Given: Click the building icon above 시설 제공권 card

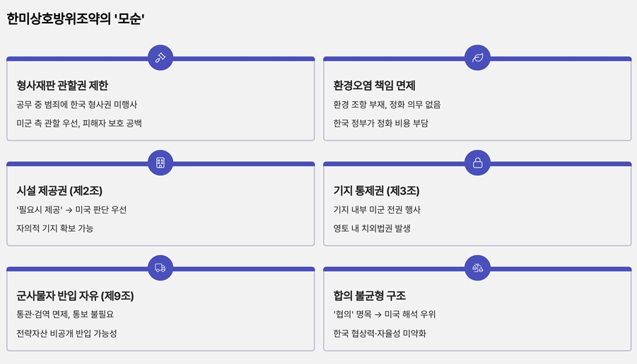Looking at the screenshot, I should (x=160, y=163).
